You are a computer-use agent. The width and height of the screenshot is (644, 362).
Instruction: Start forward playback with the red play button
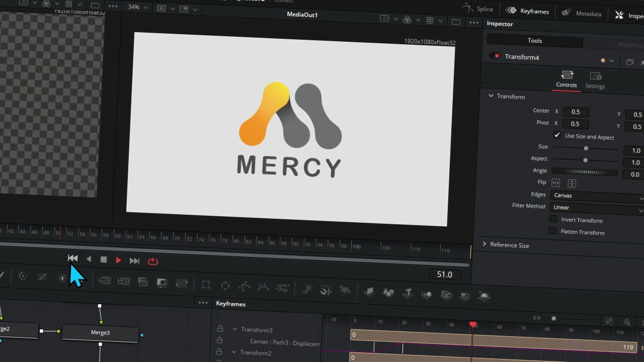click(x=118, y=260)
